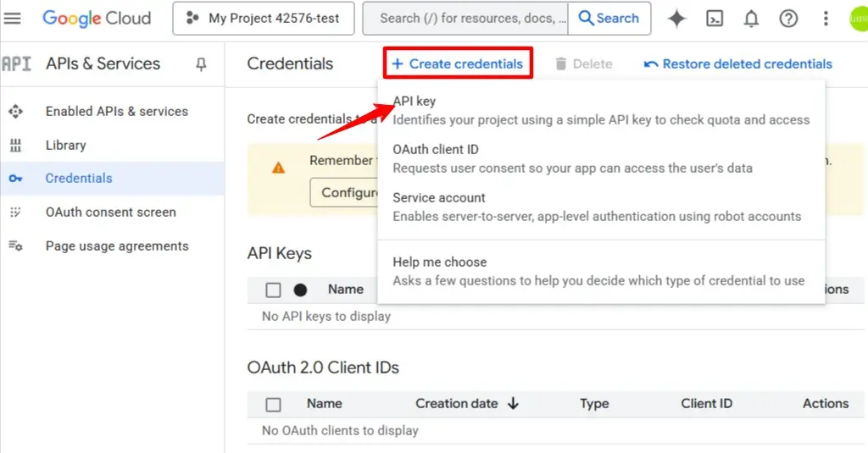Open OAuth consent screen page

click(x=113, y=212)
